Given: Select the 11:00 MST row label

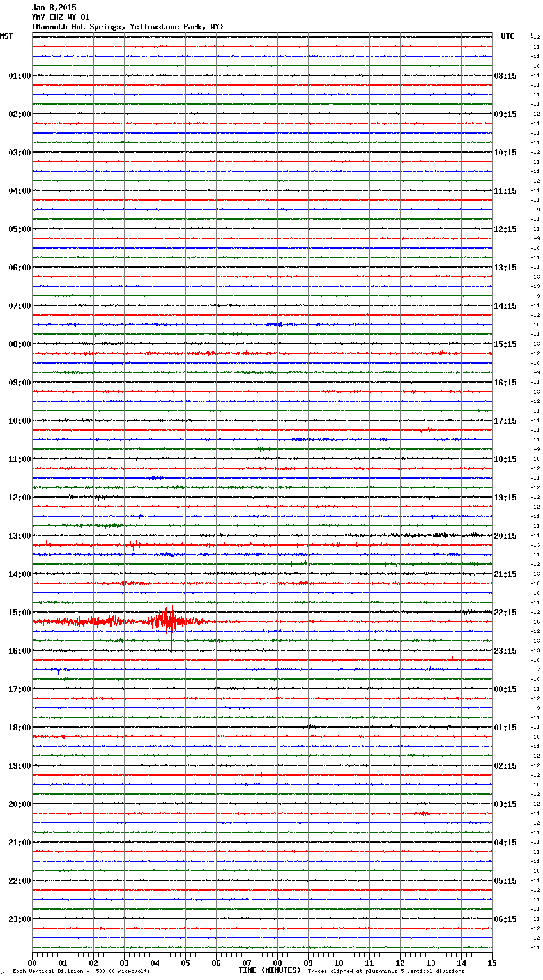Looking at the screenshot, I should [20, 459].
